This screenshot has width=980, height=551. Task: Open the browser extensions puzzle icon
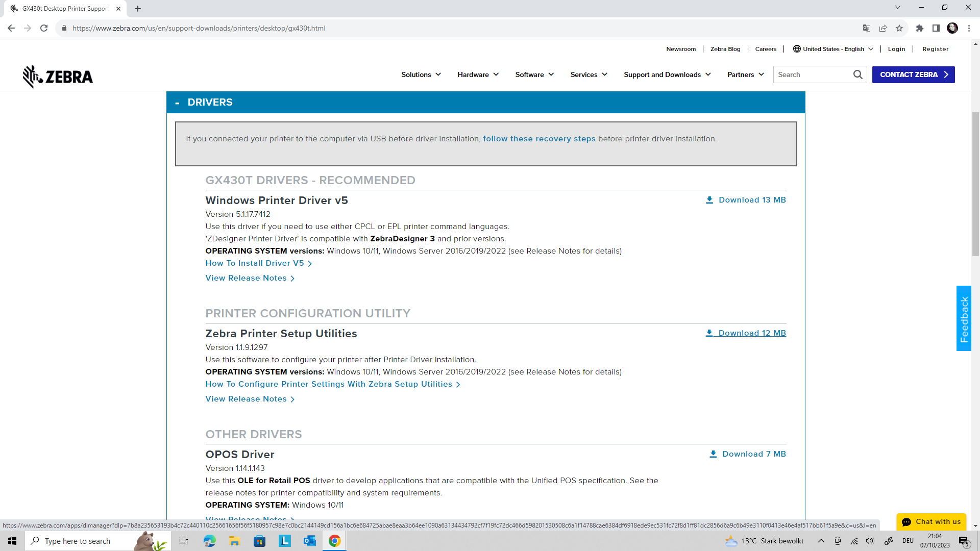click(x=920, y=28)
